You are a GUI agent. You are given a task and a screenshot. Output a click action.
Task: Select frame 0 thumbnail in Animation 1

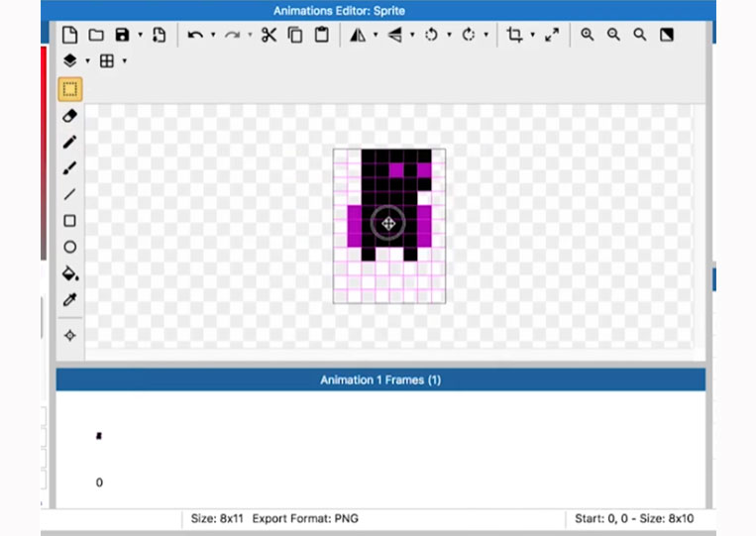click(99, 436)
